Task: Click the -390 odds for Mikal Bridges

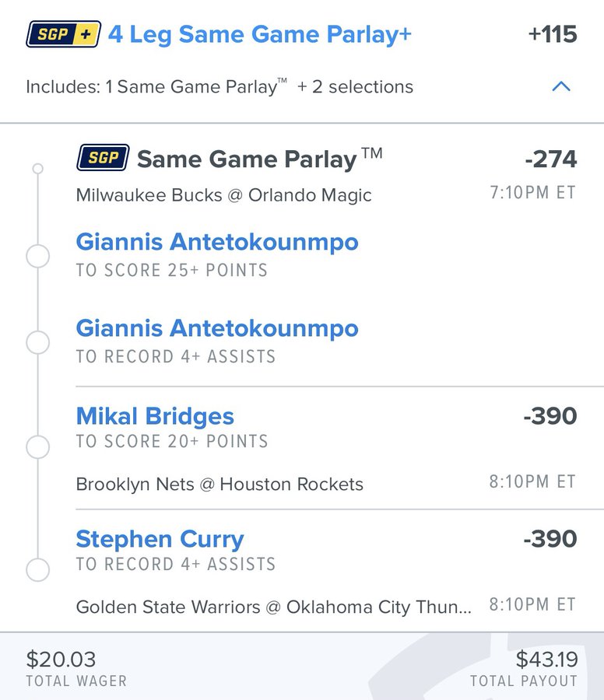Action: click(550, 416)
